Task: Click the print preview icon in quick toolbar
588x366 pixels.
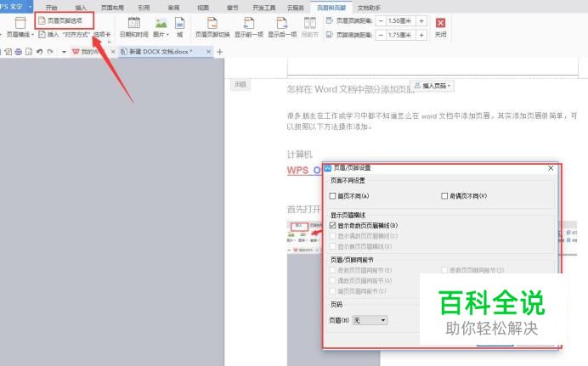Action: (29, 52)
